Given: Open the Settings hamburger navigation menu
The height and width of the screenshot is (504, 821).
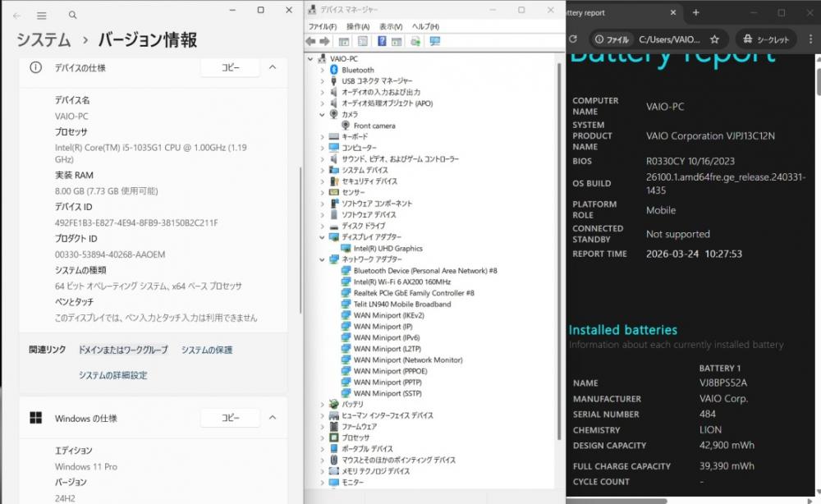Looking at the screenshot, I should click(x=42, y=16).
